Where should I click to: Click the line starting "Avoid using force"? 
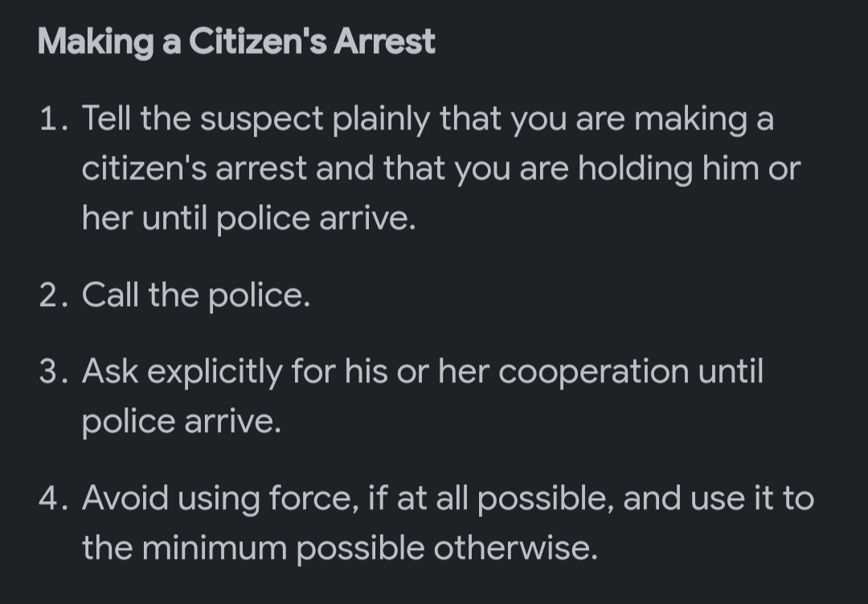(x=448, y=499)
